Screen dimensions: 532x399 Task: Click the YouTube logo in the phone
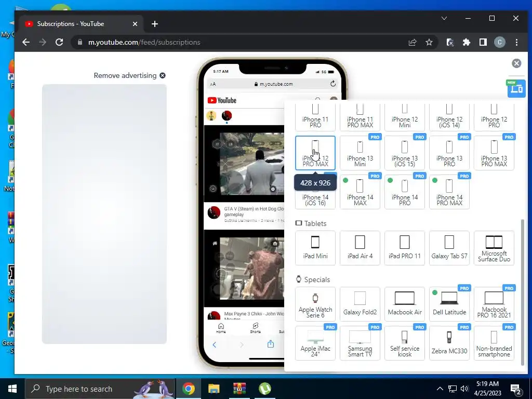(222, 100)
